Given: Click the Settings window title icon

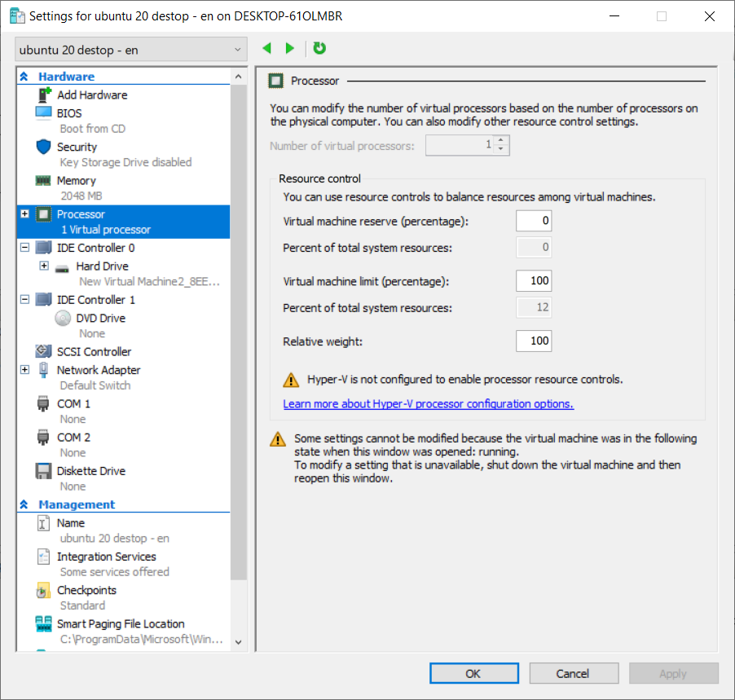Looking at the screenshot, I should click(17, 16).
